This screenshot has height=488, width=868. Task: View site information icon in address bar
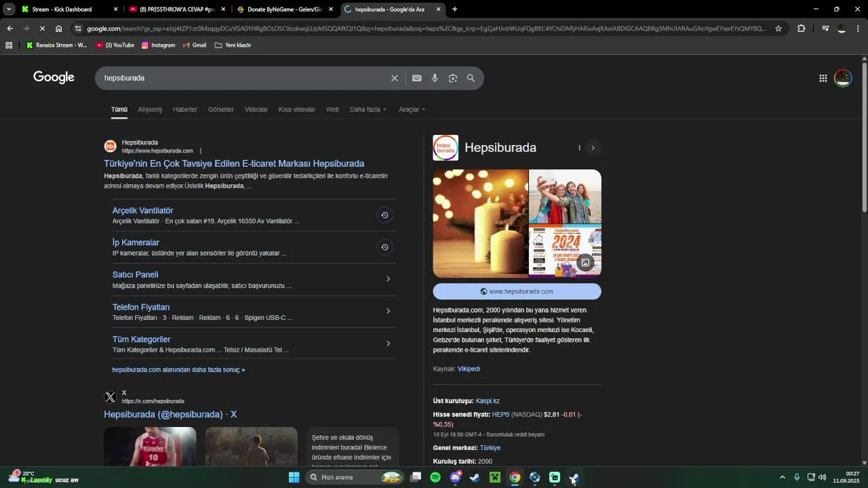[x=79, y=28]
